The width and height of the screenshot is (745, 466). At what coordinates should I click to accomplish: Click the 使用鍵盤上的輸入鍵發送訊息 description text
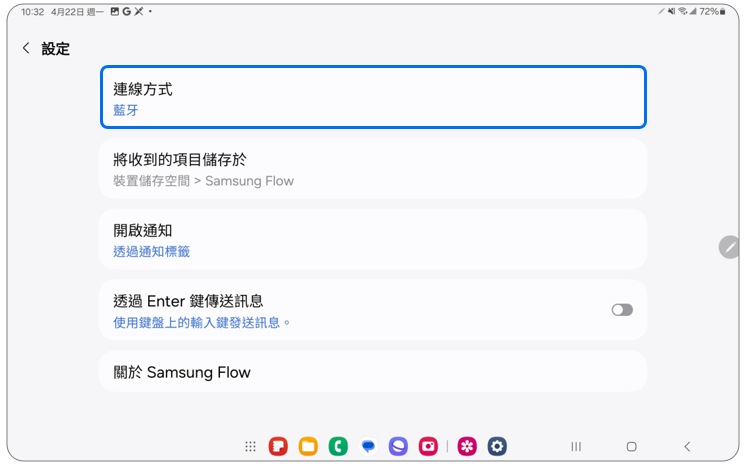(x=201, y=323)
